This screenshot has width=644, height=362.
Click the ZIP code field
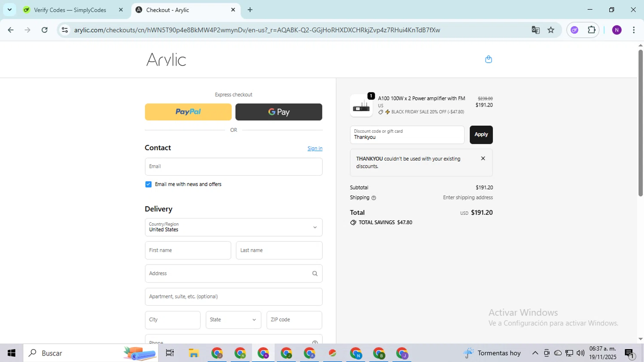294,320
